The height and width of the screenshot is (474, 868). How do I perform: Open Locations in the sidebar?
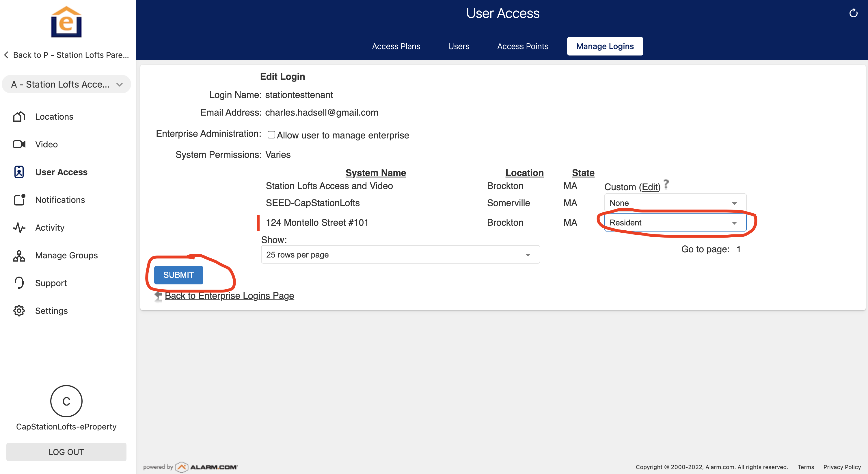pos(54,116)
